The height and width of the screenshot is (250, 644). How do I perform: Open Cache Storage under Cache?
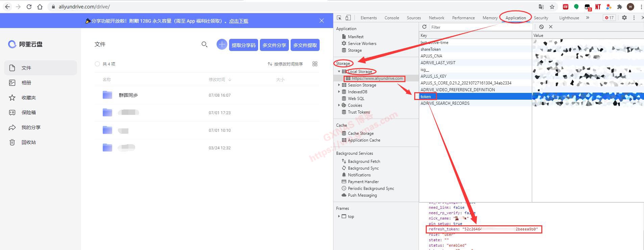[x=361, y=133]
